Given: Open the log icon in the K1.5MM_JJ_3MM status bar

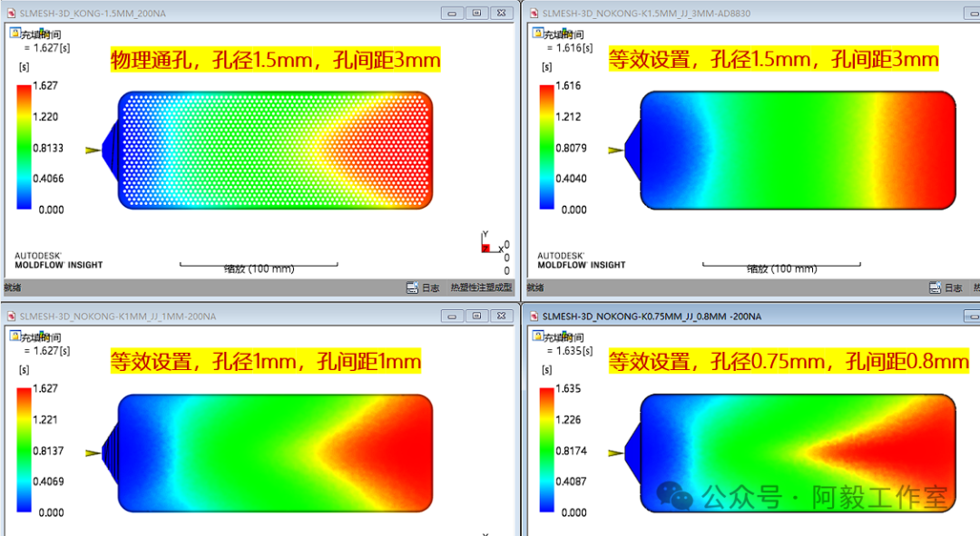Looking at the screenshot, I should (935, 287).
